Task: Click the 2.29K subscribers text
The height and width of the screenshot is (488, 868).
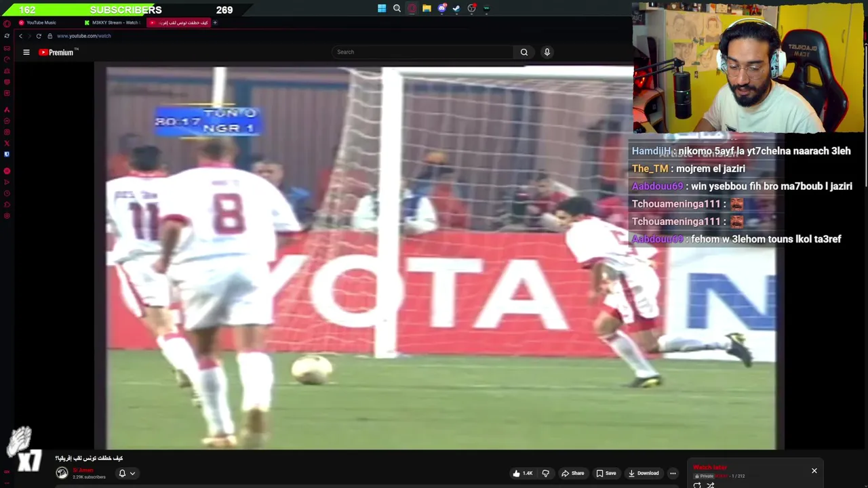Action: [89, 477]
